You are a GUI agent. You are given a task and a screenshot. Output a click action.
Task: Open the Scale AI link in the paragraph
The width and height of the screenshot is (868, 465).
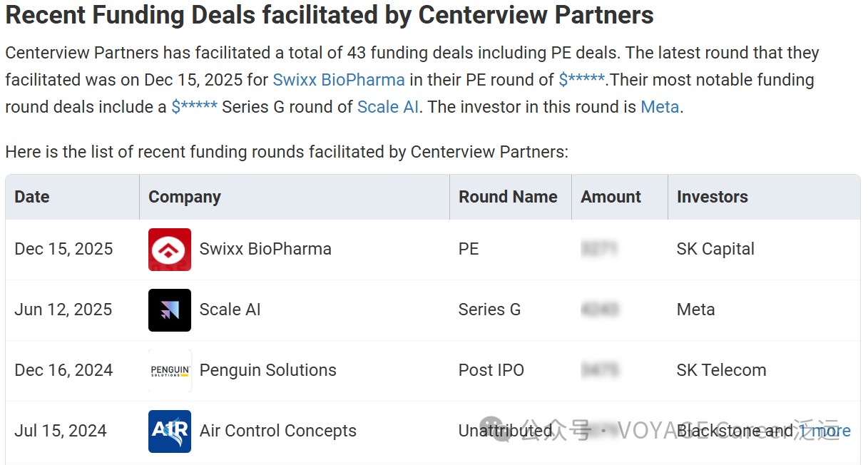(388, 107)
